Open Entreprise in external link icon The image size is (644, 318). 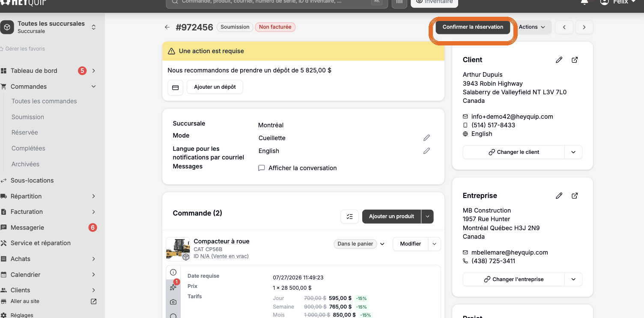point(575,196)
